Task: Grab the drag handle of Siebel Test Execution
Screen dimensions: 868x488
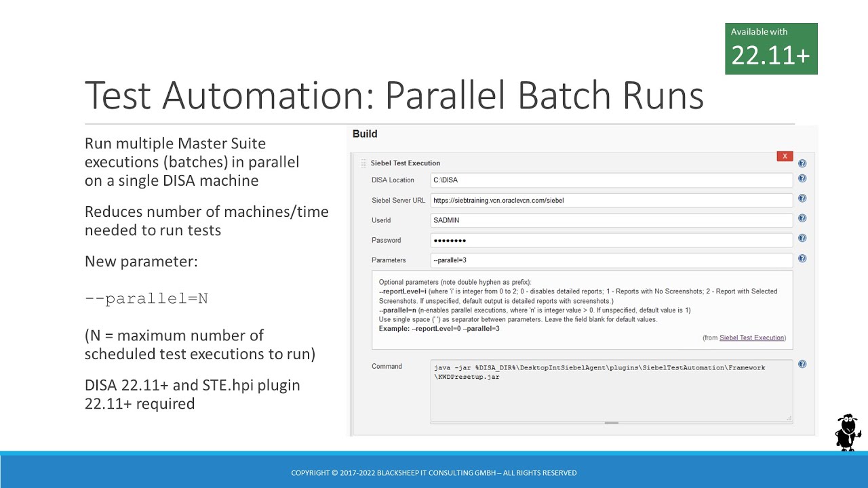Action: tap(363, 163)
